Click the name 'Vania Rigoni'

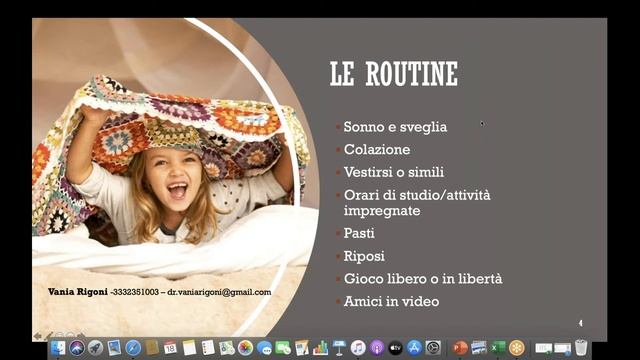pos(78,292)
